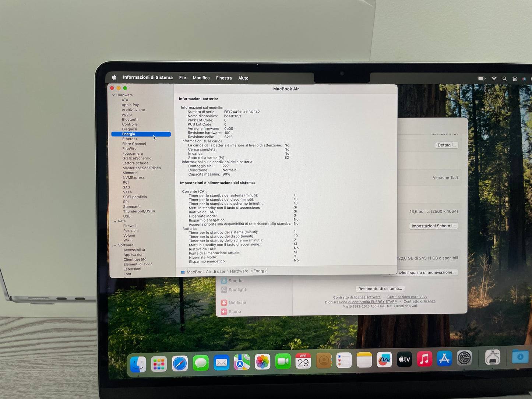532x399 pixels.
Task: Open Spotlight search in menu bar
Action: (x=504, y=79)
